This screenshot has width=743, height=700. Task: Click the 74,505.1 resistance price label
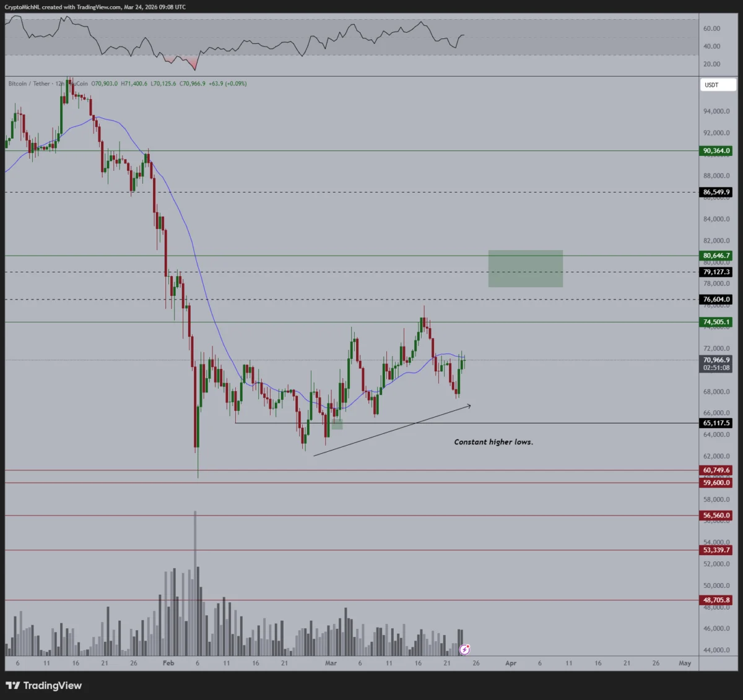click(x=716, y=322)
